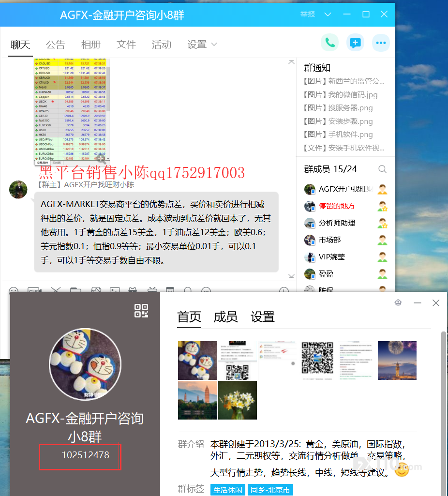Click the 生活休闲 group tag
Image resolution: width=448 pixels, height=496 pixels.
click(x=228, y=490)
